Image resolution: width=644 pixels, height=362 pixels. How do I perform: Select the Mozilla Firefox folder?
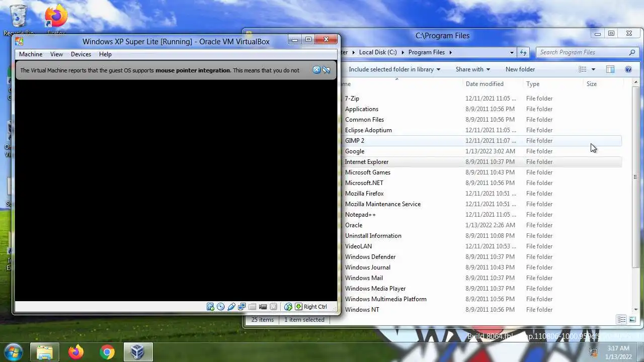coord(480,194)
